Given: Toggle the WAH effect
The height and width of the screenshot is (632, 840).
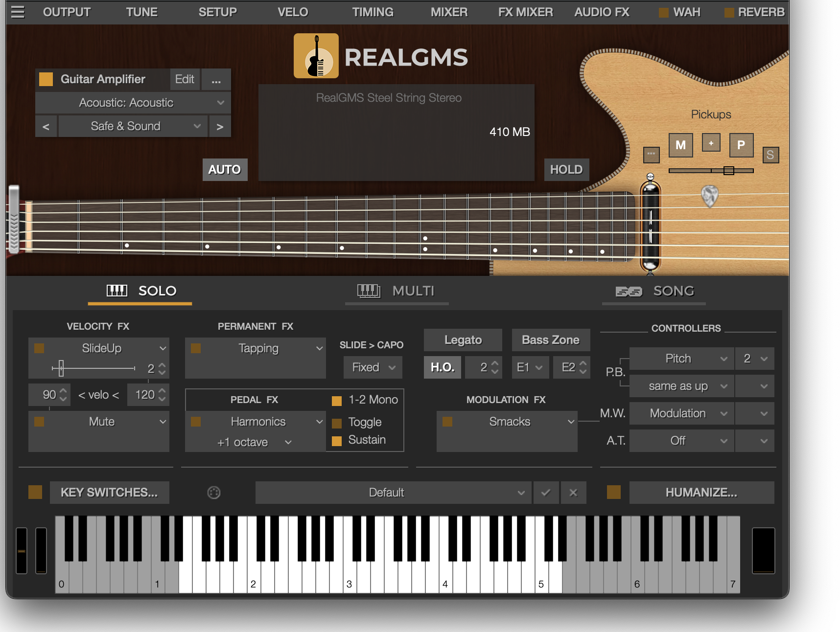Looking at the screenshot, I should click(x=664, y=12).
